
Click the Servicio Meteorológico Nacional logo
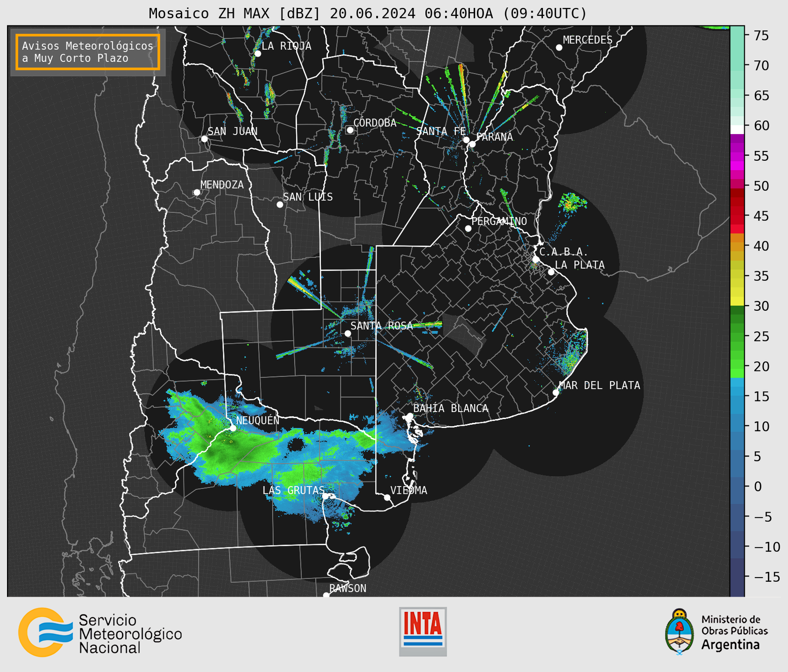coord(100,632)
